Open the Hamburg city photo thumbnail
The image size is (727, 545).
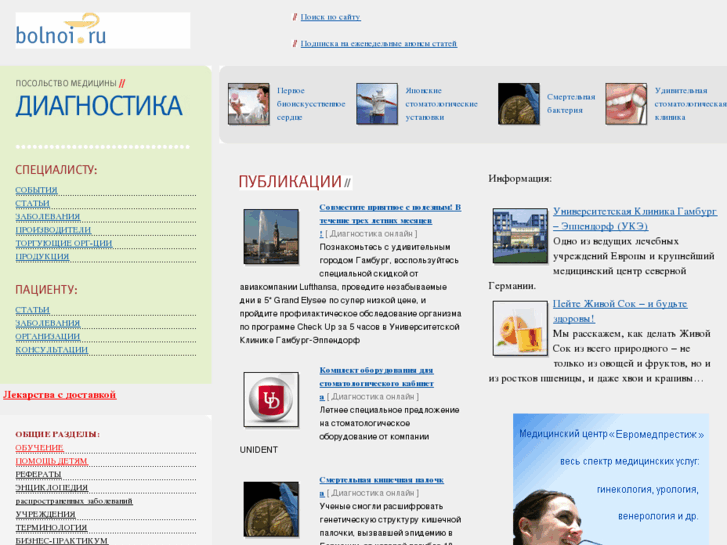[x=271, y=237]
